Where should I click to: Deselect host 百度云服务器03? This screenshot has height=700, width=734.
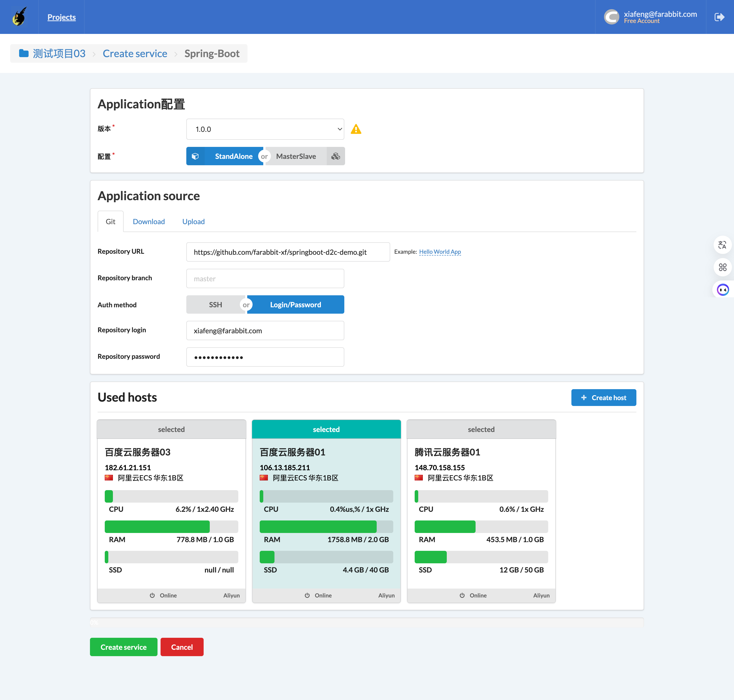pyautogui.click(x=171, y=429)
